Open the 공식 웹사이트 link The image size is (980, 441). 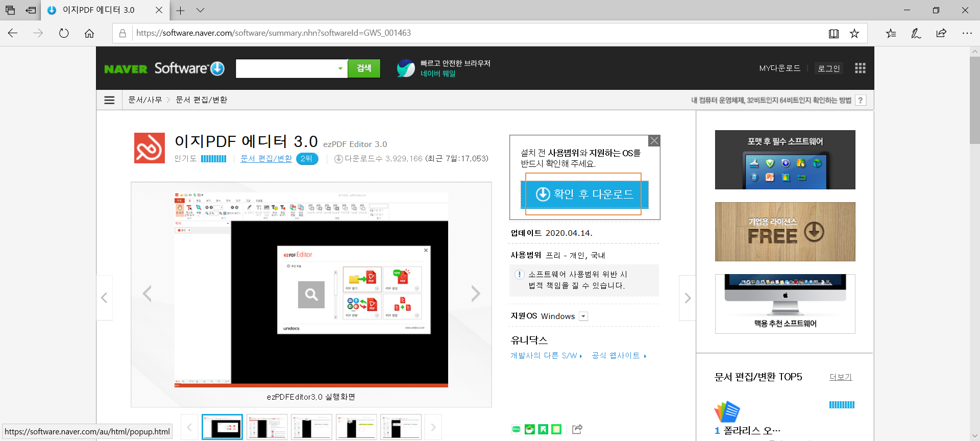click(x=619, y=356)
